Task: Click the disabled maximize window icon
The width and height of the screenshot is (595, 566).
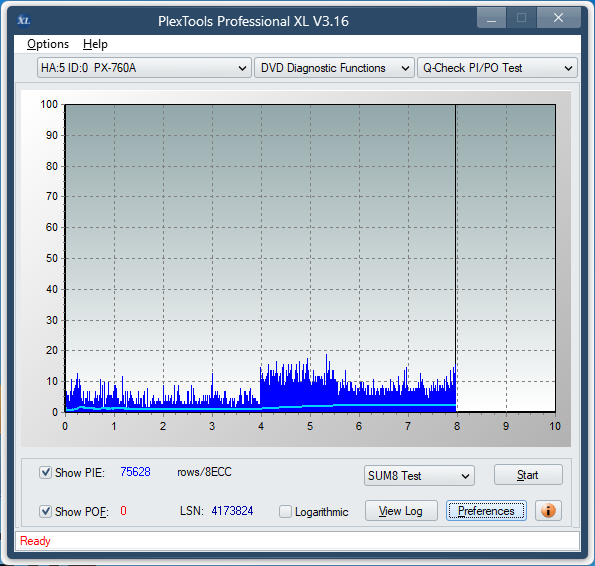Action: tap(521, 18)
